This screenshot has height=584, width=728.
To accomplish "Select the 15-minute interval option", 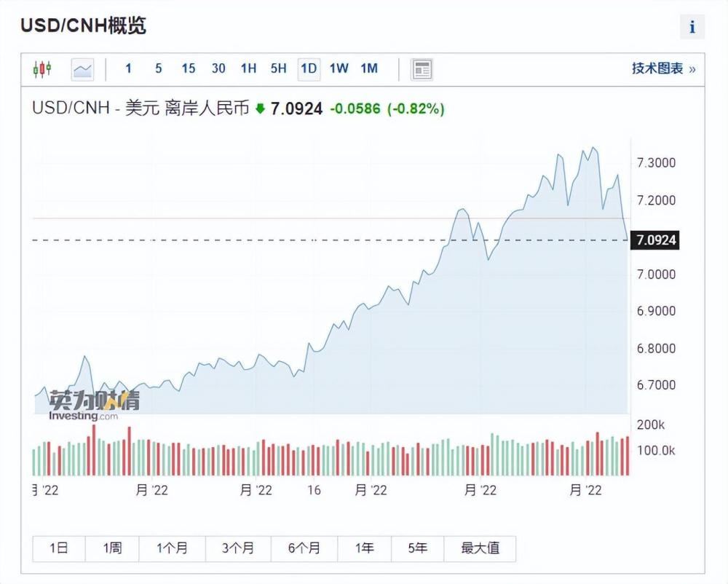I will [188, 68].
